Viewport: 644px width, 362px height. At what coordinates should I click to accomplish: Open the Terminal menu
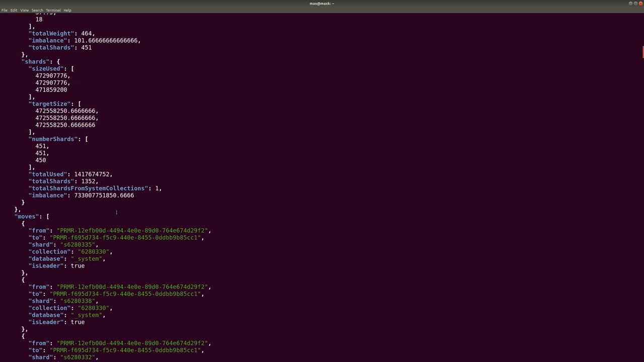[x=53, y=10]
